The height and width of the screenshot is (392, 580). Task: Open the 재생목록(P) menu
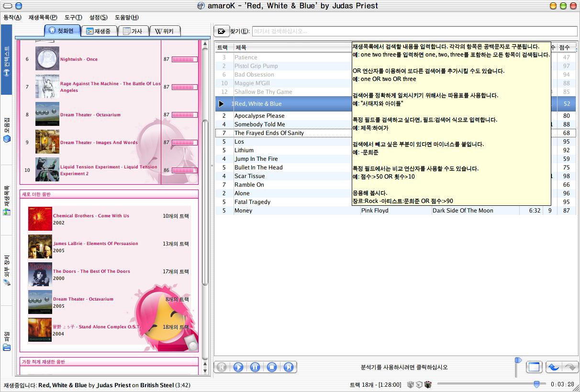[43, 17]
